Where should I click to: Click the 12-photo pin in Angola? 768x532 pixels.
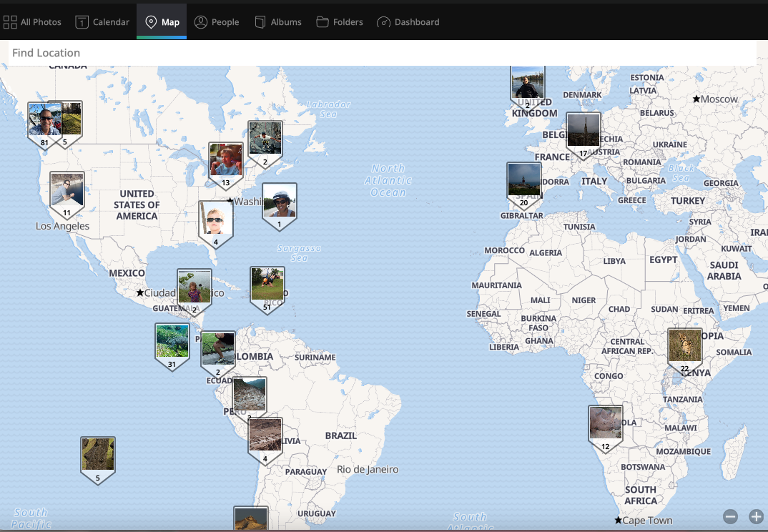(606, 424)
